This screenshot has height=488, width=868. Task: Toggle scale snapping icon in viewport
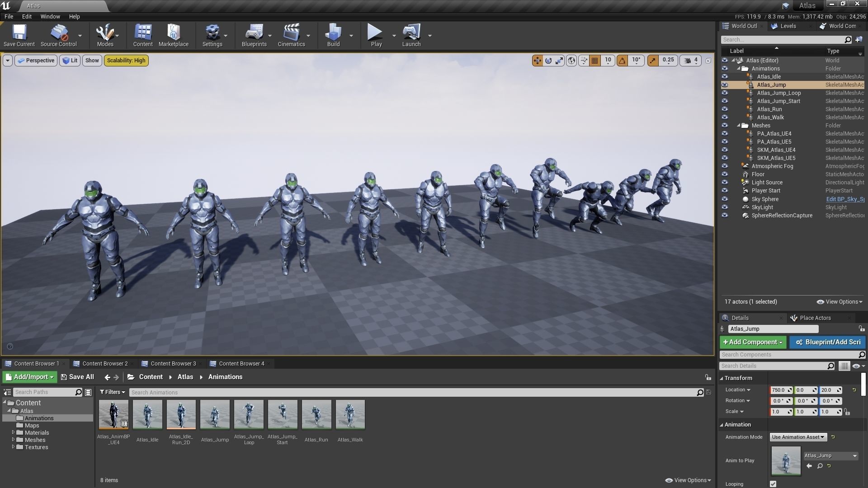pos(652,61)
